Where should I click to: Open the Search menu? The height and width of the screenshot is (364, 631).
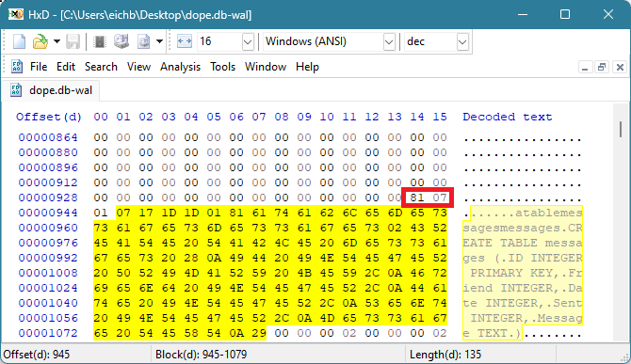(101, 67)
